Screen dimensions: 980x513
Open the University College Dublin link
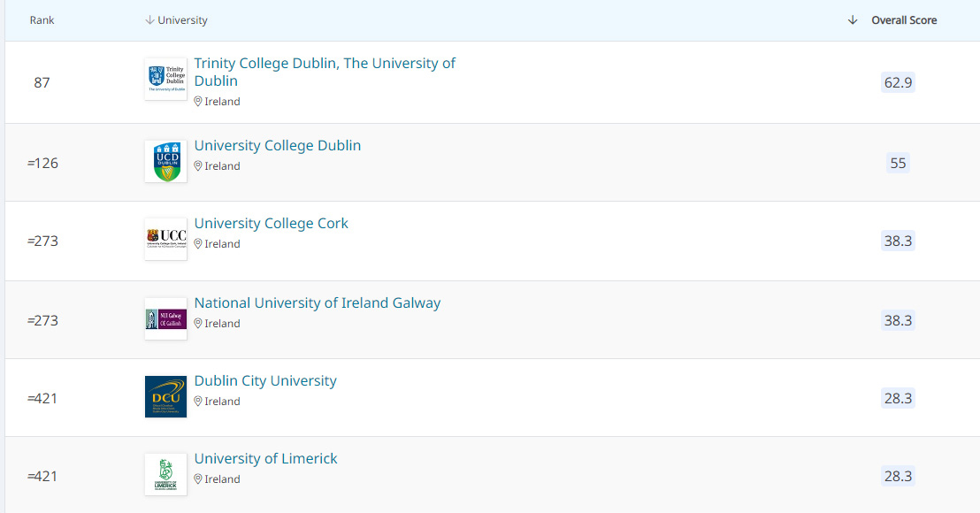pos(278,145)
